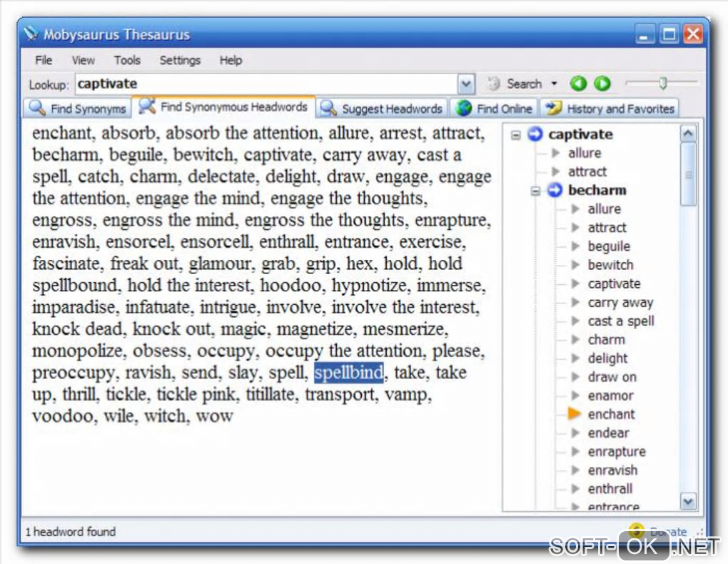Click the green forward navigation arrow
Viewport: 728px width, 564px height.
(x=602, y=84)
